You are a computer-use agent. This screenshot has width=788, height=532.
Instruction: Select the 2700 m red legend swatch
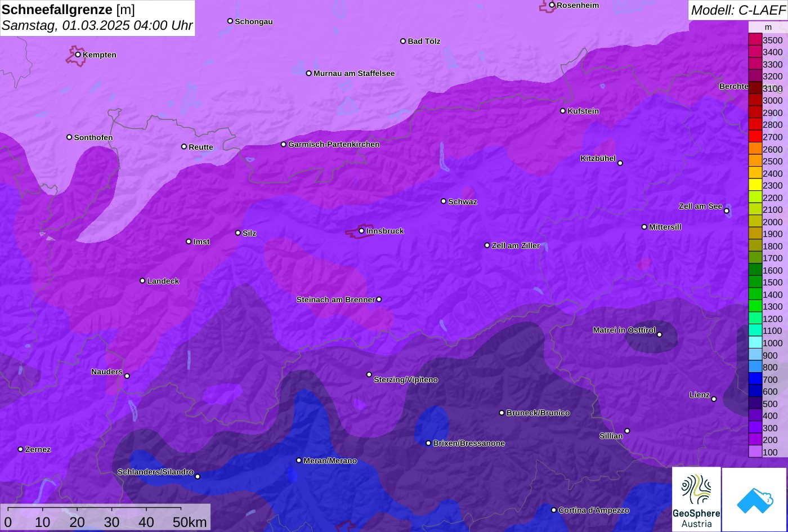[755, 137]
